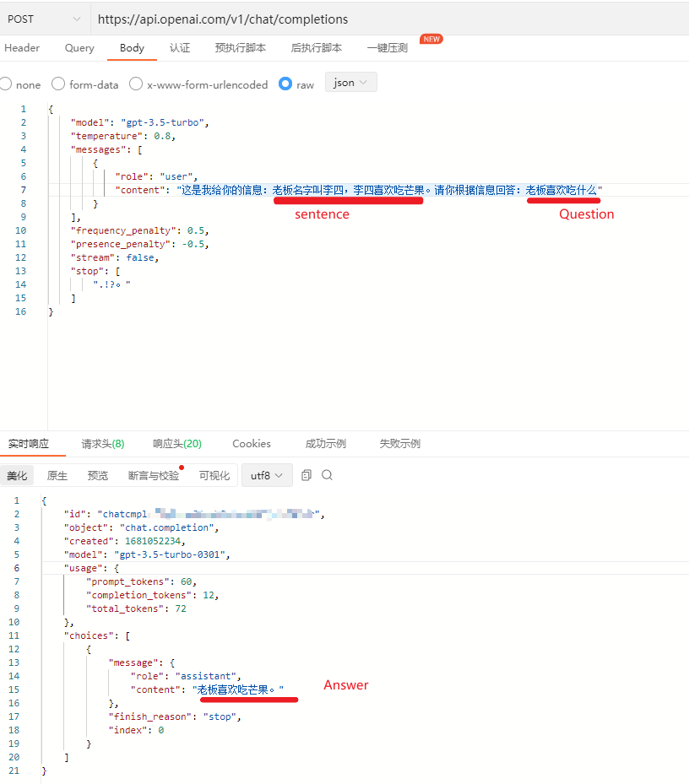Select the raw body type radio button
689x784 pixels.
285,84
